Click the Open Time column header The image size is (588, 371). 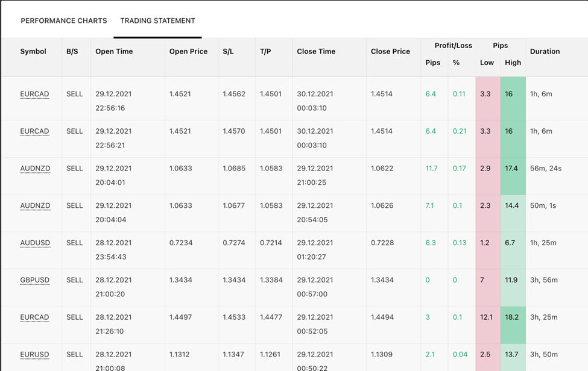pos(114,52)
